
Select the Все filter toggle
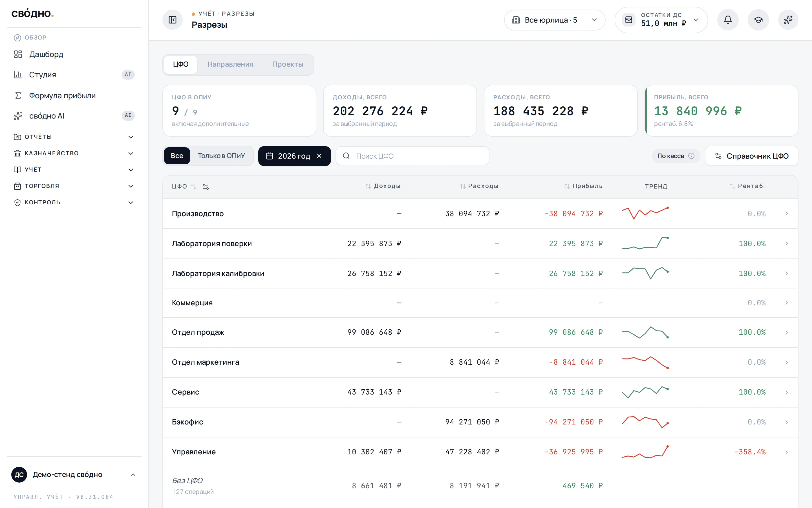[177, 156]
